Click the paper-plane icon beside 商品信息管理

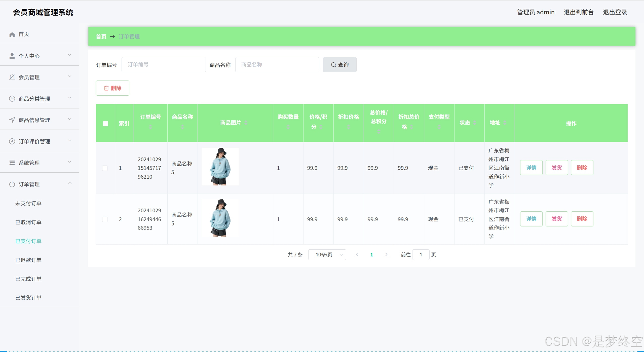pos(12,120)
